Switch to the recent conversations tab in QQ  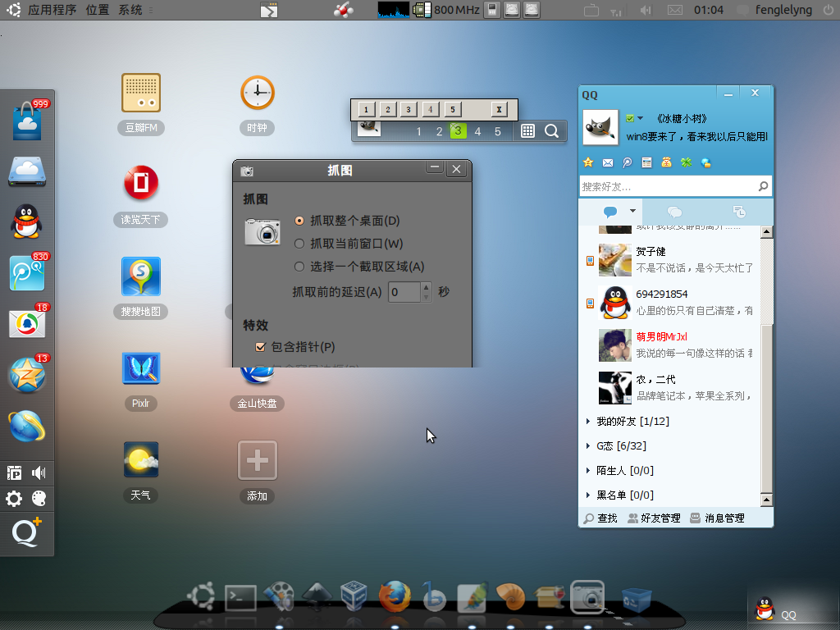pos(739,212)
